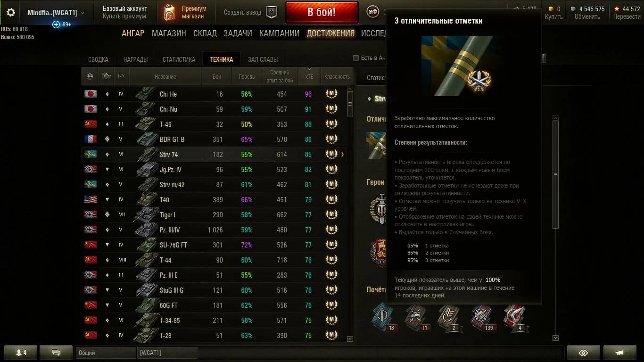
Task: Click the platoon shield icon
Action: point(272,12)
